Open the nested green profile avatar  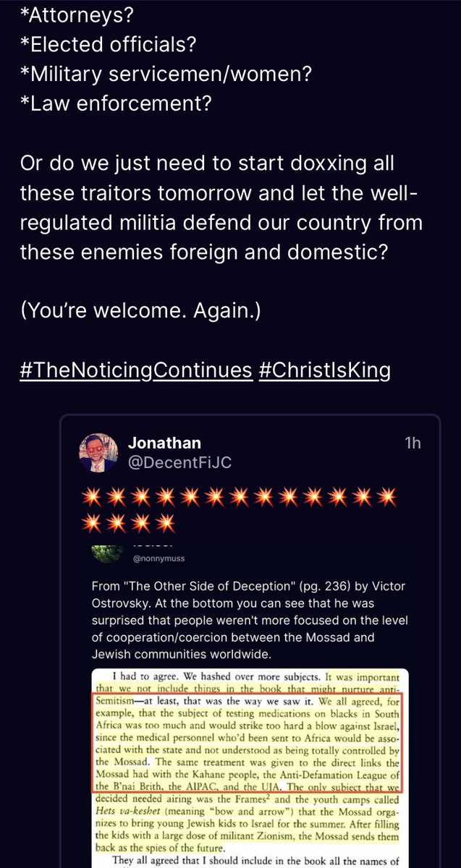pyautogui.click(x=109, y=551)
